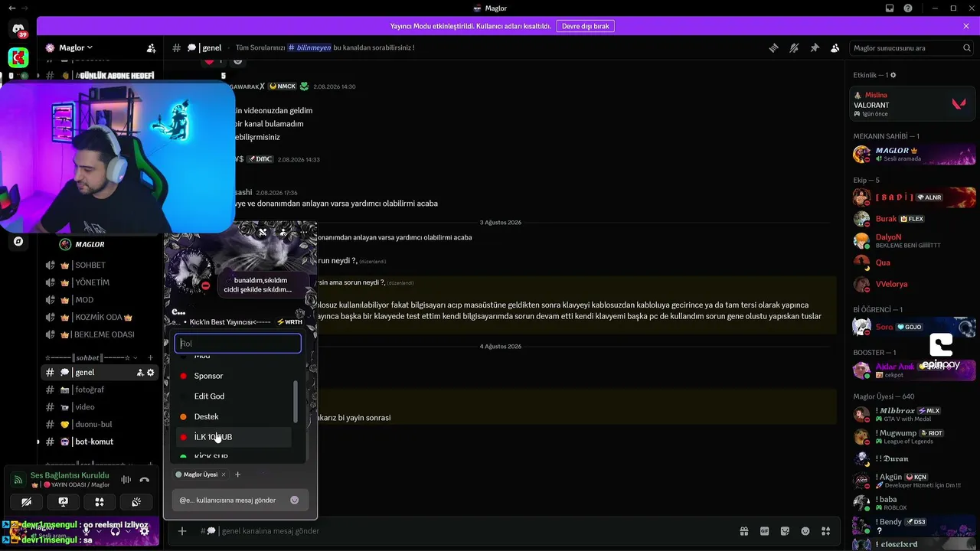Open Etkinlik activity settings gear
Image resolution: width=980 pixels, height=551 pixels.
893,75
